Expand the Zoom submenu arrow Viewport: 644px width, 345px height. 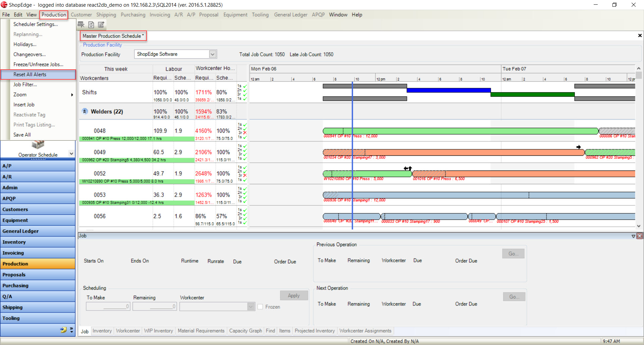[x=72, y=95]
